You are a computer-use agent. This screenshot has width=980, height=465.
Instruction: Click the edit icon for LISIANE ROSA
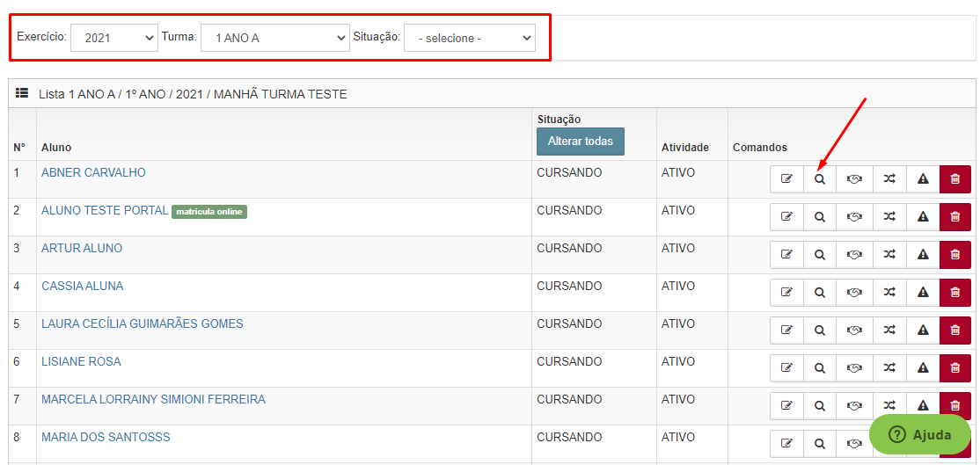[x=786, y=368]
